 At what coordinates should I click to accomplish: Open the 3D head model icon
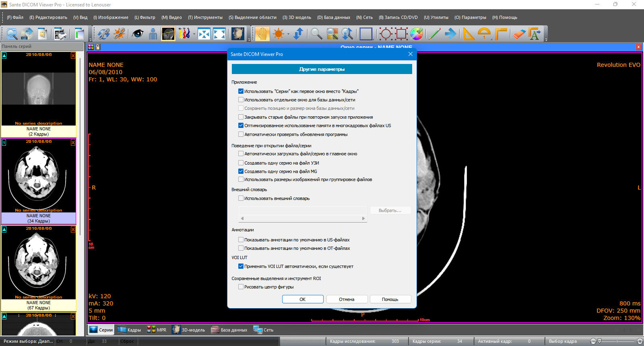237,34
